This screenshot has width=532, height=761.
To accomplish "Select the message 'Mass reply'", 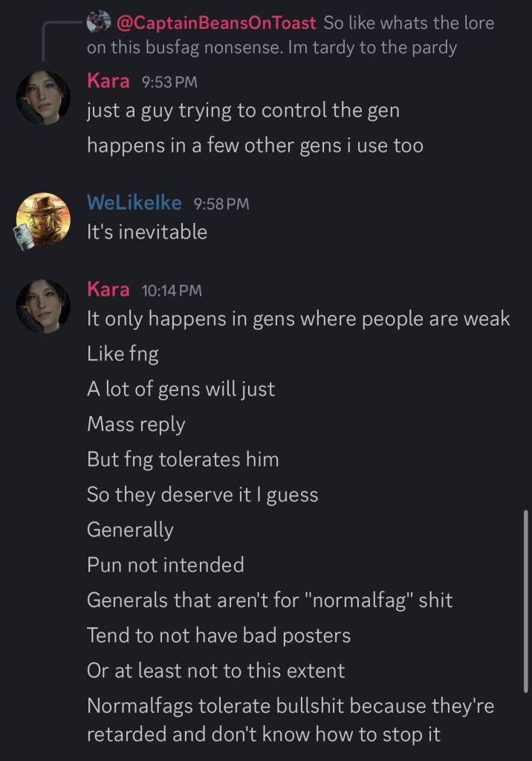I will coord(136,424).
